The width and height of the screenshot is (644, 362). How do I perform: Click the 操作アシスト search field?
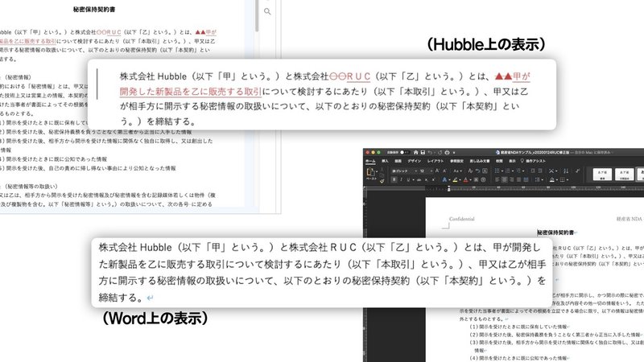(x=533, y=162)
